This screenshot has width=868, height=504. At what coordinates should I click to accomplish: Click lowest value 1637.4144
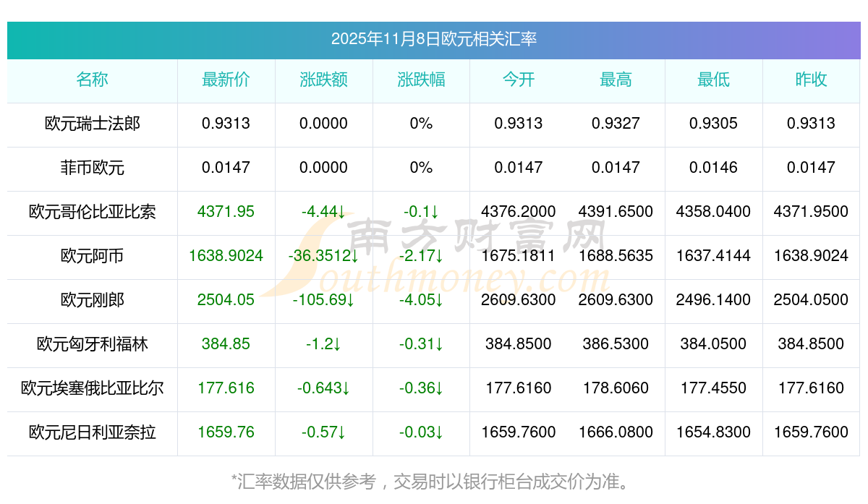713,256
